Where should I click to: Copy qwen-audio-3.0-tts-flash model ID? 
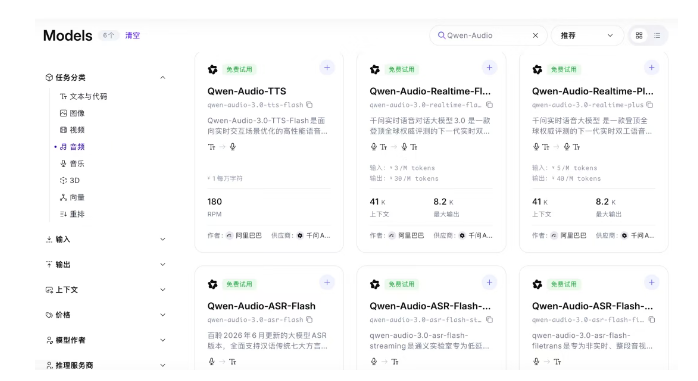(309, 105)
